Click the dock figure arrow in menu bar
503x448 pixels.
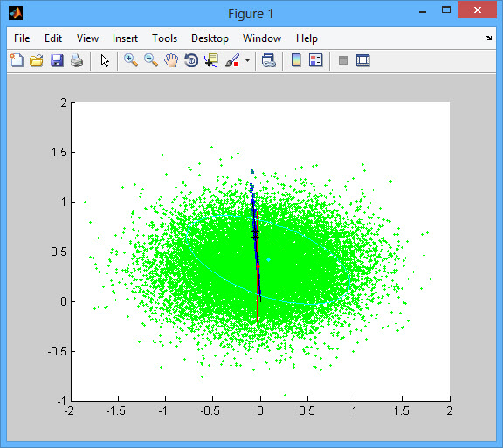tap(488, 38)
